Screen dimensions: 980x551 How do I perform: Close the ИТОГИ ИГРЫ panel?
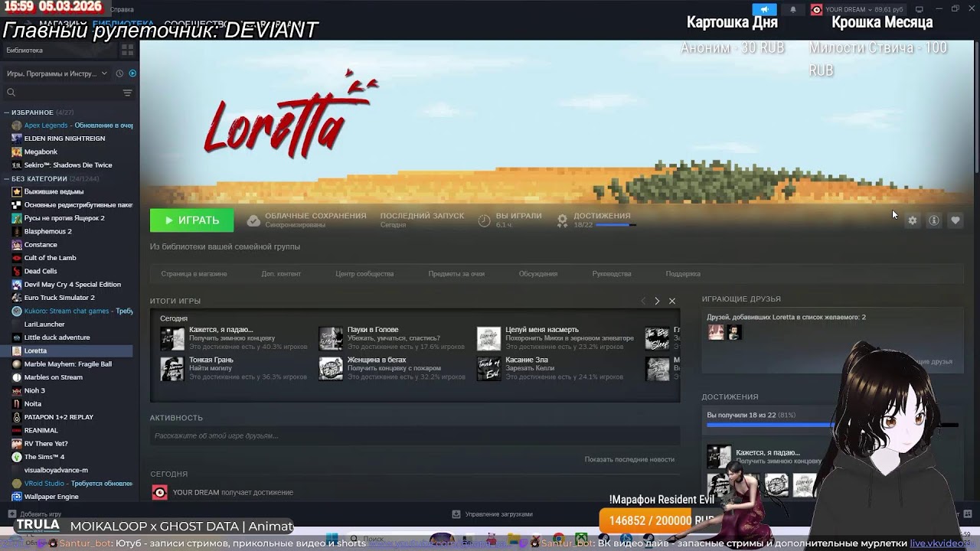672,301
